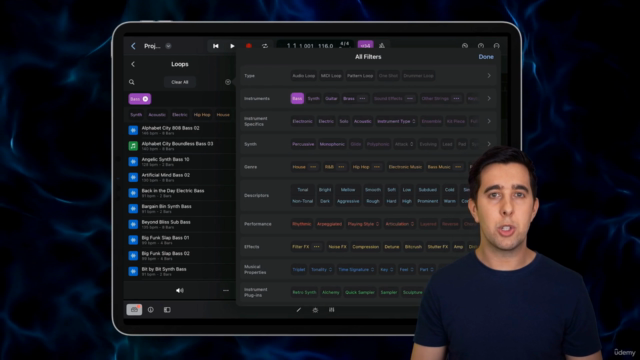Click the loop preview volume speaker icon
640x360 pixels.
pyautogui.click(x=180, y=290)
